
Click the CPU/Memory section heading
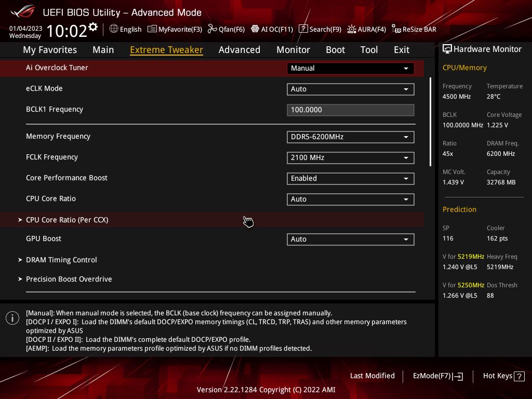464,68
